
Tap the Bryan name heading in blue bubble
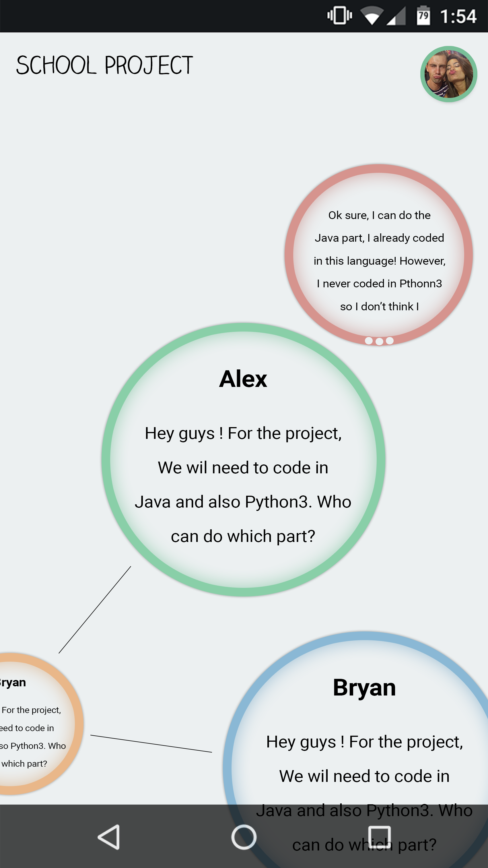pos(364,687)
